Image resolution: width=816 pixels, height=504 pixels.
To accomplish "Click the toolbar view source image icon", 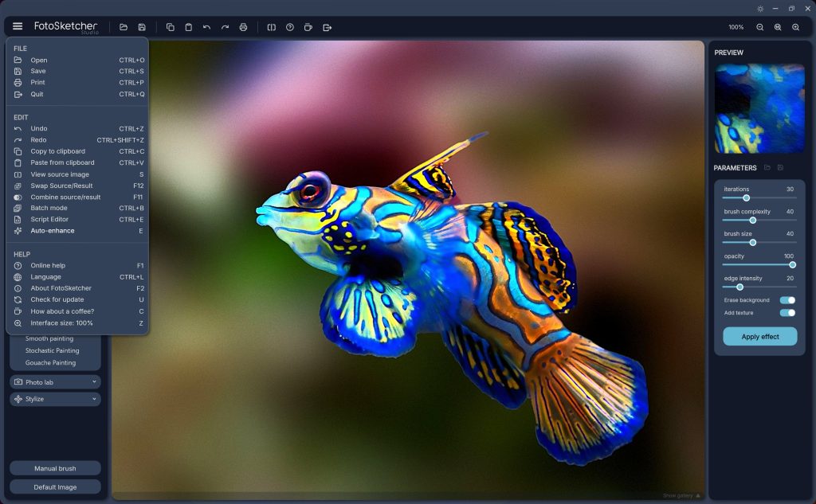I will pyautogui.click(x=272, y=27).
